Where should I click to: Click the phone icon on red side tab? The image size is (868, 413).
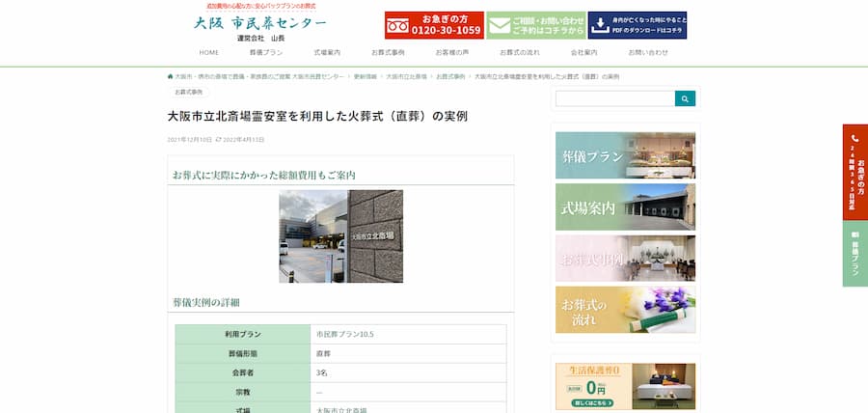click(x=855, y=139)
